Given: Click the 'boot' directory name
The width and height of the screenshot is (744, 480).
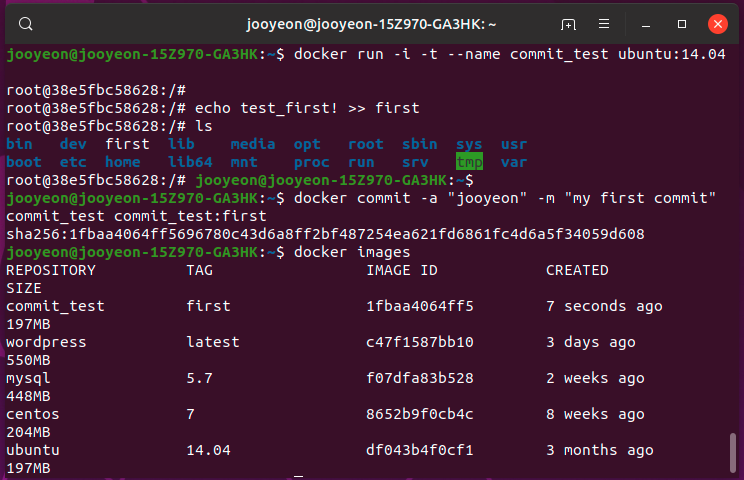Looking at the screenshot, I should 24,162.
